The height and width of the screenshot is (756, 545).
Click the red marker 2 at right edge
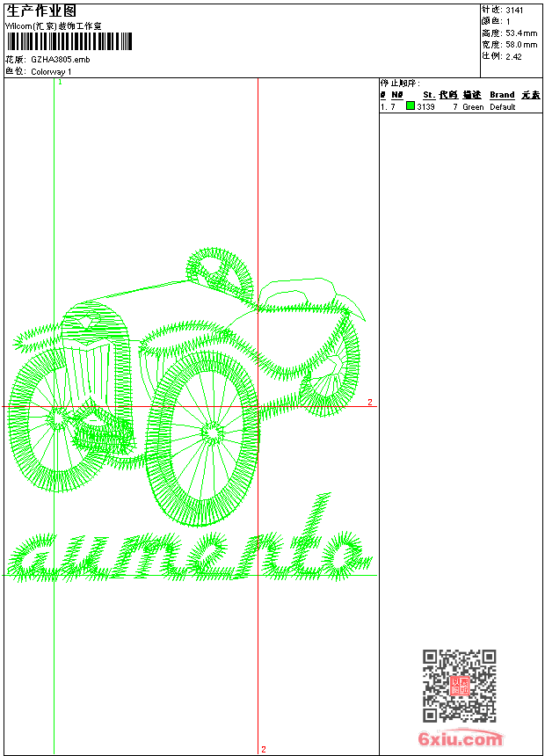pyautogui.click(x=370, y=403)
